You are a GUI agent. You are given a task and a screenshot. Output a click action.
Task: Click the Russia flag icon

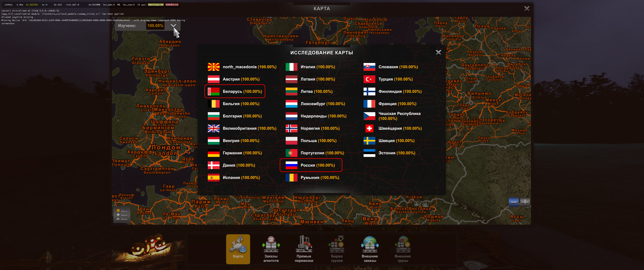[x=291, y=165]
